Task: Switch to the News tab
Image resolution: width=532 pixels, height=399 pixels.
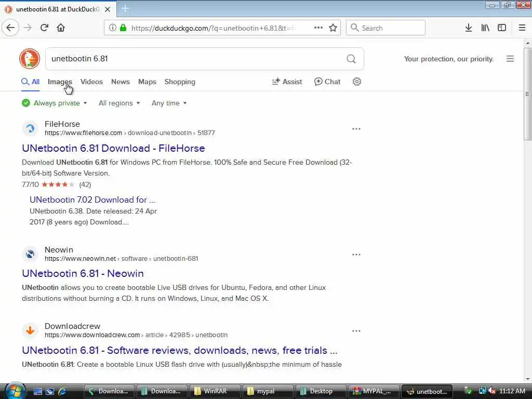Action: click(x=121, y=82)
